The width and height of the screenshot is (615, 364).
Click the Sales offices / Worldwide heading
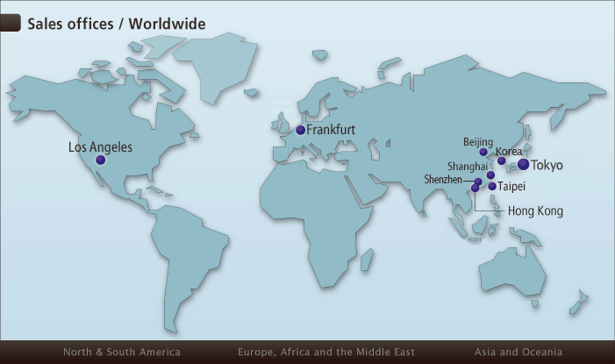(x=116, y=24)
